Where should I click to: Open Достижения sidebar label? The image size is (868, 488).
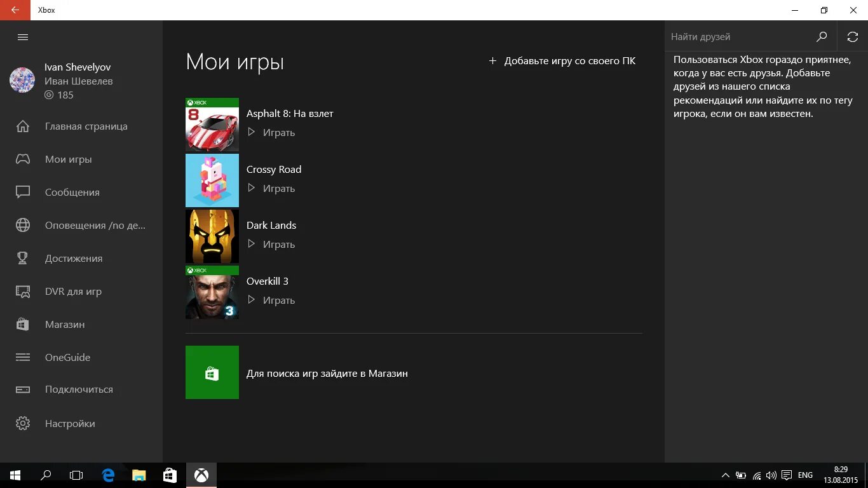click(74, 259)
